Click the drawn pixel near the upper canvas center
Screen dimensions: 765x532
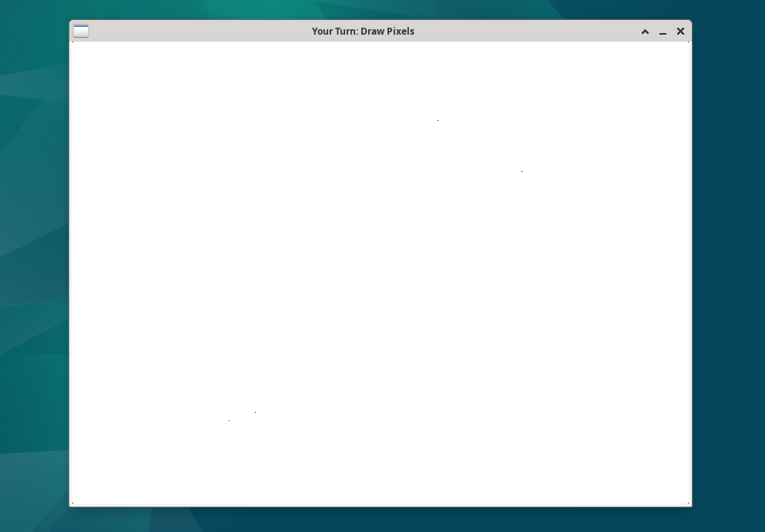pyautogui.click(x=438, y=120)
